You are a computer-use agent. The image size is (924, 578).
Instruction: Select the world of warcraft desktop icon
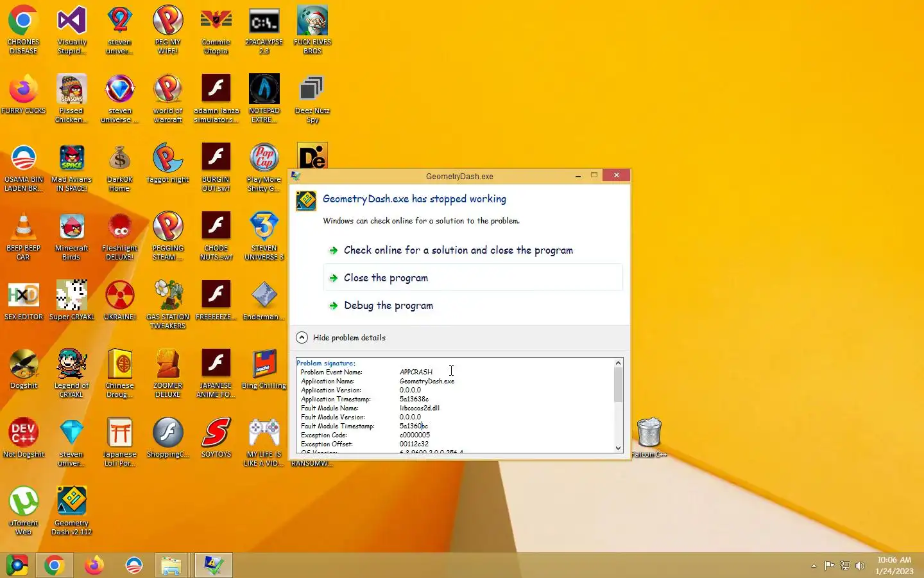click(167, 98)
